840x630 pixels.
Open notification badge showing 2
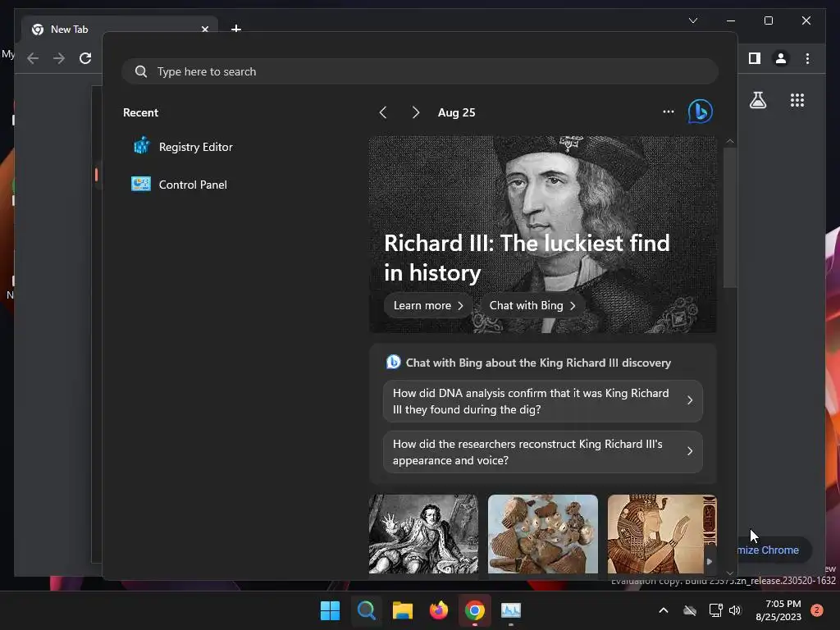click(817, 610)
